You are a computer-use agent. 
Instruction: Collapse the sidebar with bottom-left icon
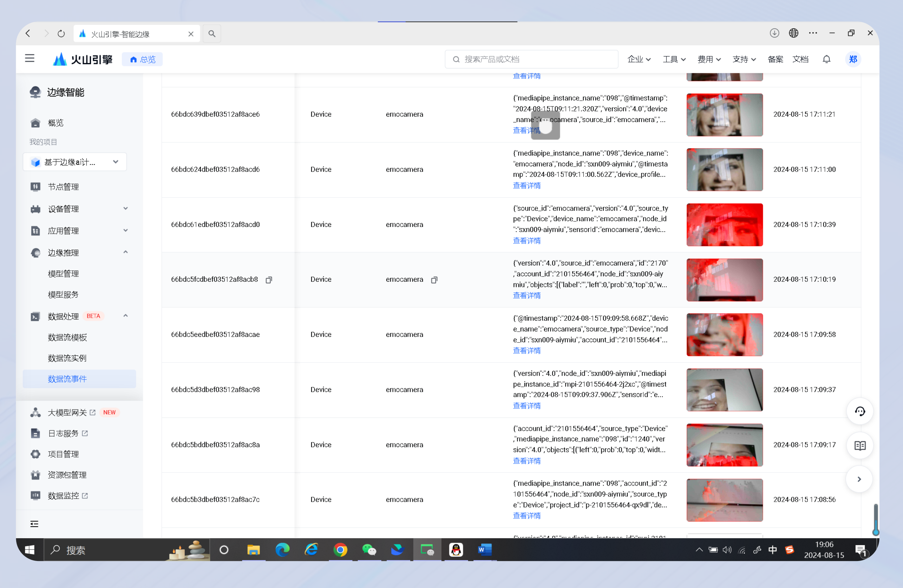click(34, 523)
